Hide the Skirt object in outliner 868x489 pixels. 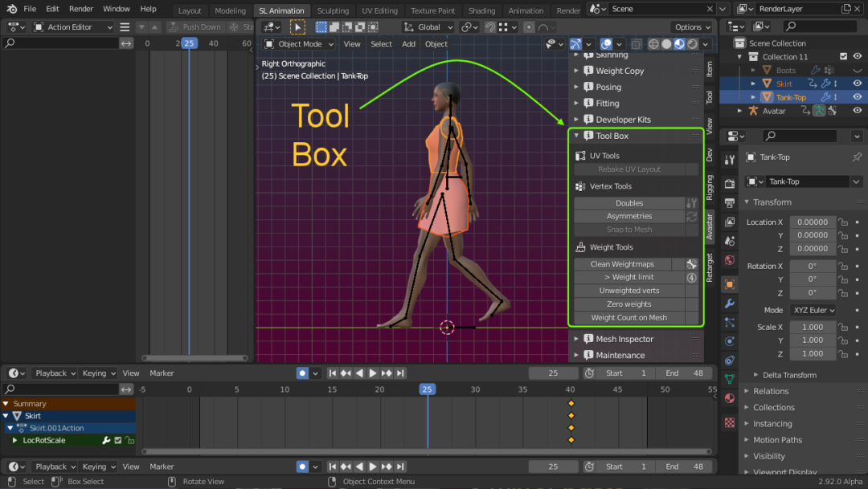[857, 84]
